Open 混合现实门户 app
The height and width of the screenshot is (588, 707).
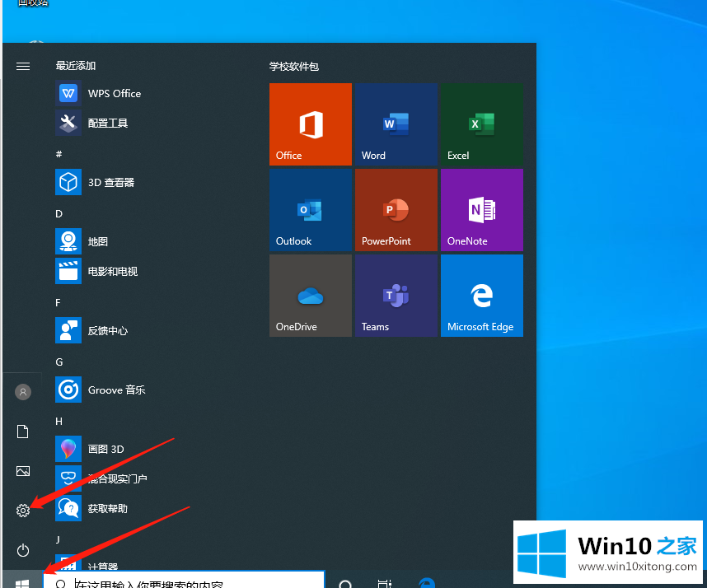pyautogui.click(x=101, y=478)
